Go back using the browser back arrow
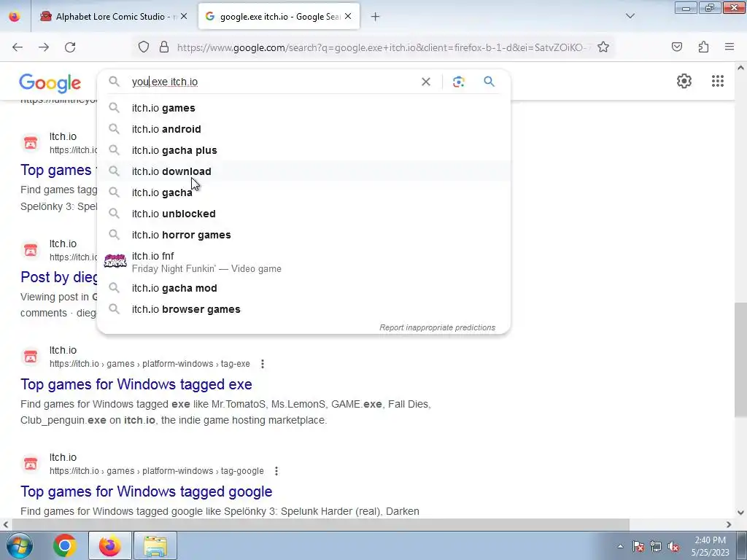 pyautogui.click(x=18, y=47)
